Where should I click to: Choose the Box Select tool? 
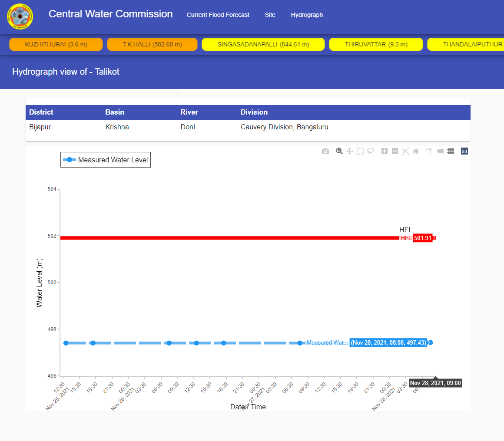[x=360, y=151]
